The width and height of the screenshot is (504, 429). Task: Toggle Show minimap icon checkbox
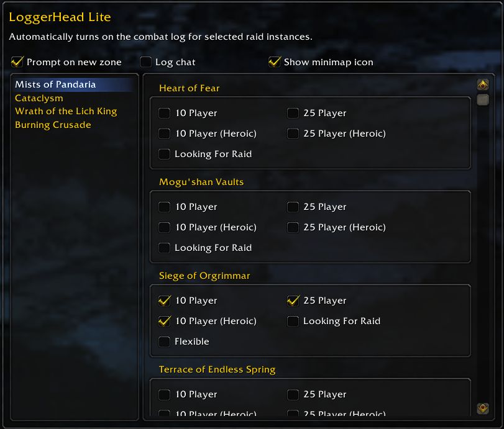pos(275,62)
